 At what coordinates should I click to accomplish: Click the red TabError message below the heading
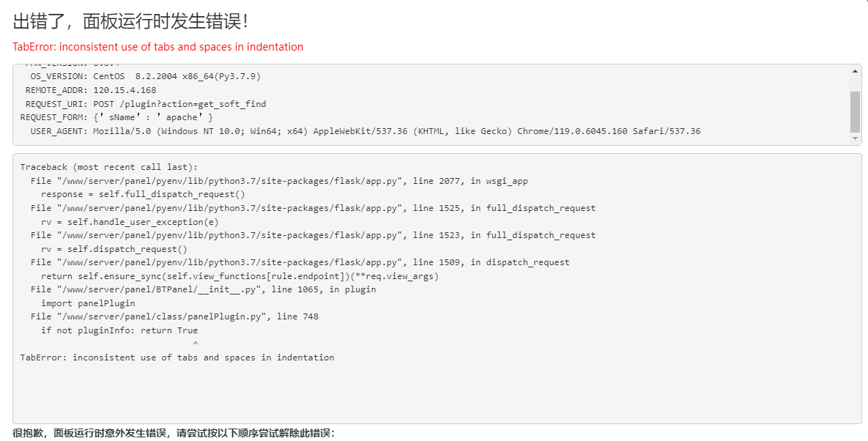pos(157,47)
